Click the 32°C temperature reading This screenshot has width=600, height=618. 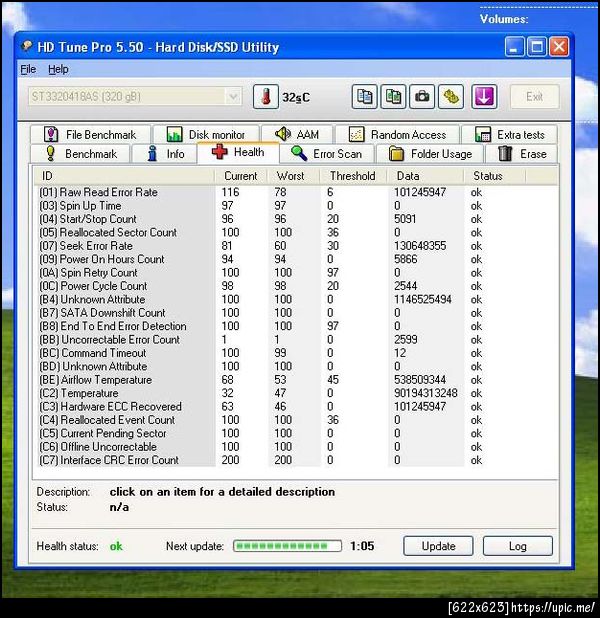(296, 97)
